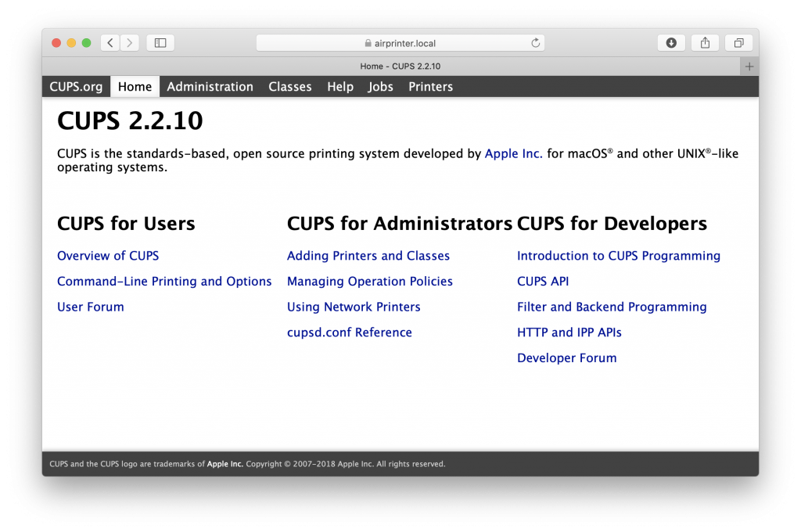
Task: Open the cupsd.conf Reference link
Action: tap(350, 332)
